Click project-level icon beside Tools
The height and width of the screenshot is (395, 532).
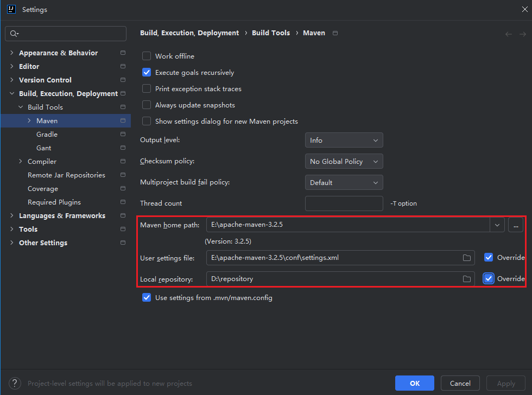[123, 229]
